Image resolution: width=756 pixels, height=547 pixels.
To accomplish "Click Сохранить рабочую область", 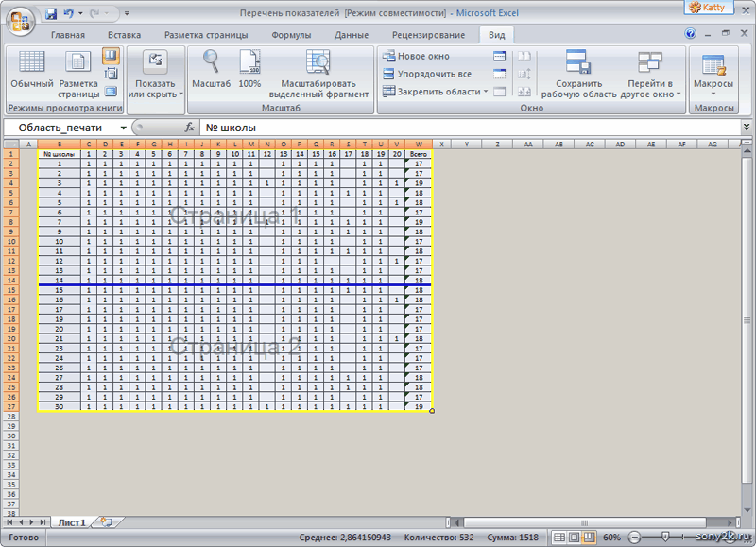I will point(578,75).
